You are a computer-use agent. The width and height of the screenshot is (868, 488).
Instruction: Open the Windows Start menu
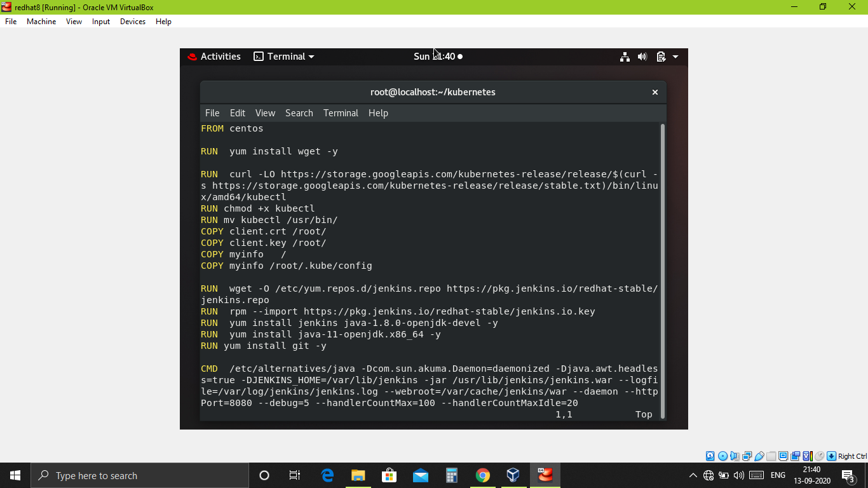coord(15,475)
